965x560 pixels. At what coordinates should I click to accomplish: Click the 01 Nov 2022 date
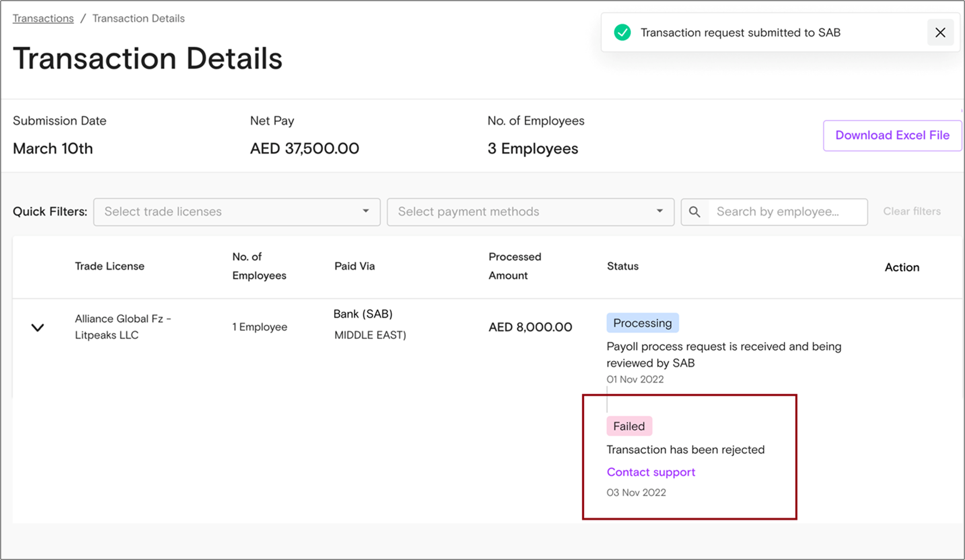(635, 379)
